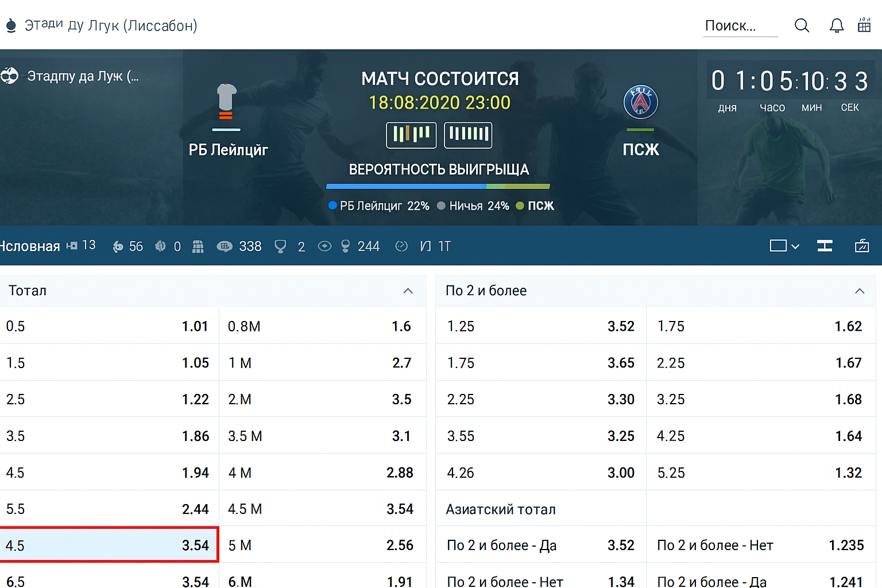
Task: Select the statistics layout icon near the right edge
Action: pyautogui.click(x=825, y=246)
